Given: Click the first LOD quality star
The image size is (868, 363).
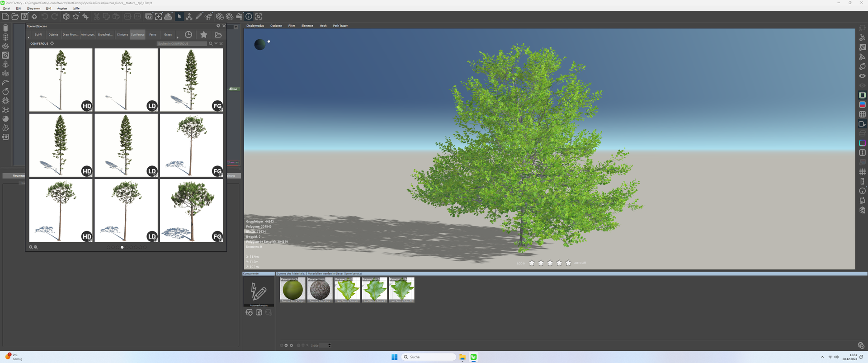Looking at the screenshot, I should 532,263.
